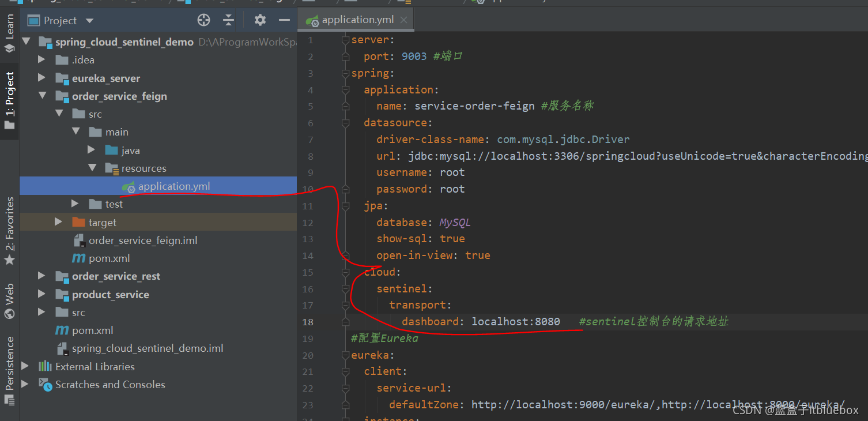Open the Persistence tool window

click(9, 371)
